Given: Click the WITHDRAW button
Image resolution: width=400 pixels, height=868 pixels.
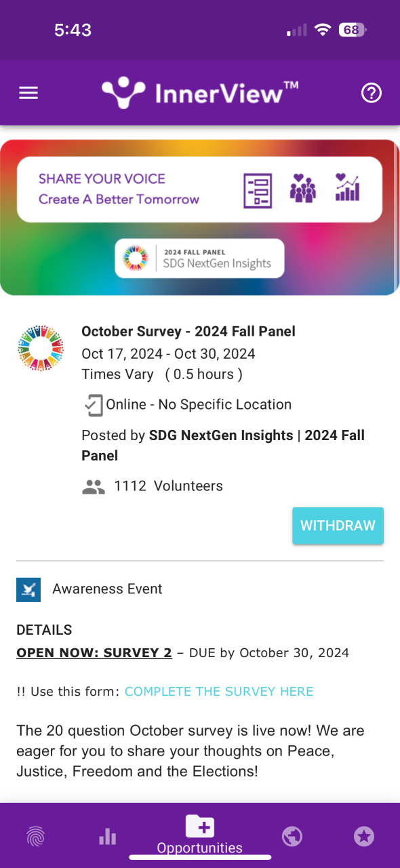Looking at the screenshot, I should pos(338,526).
